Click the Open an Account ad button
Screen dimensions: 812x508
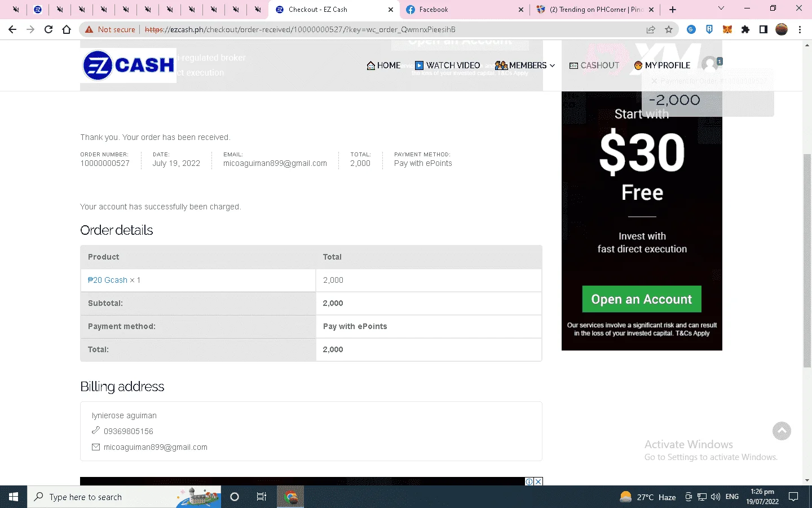(642, 299)
